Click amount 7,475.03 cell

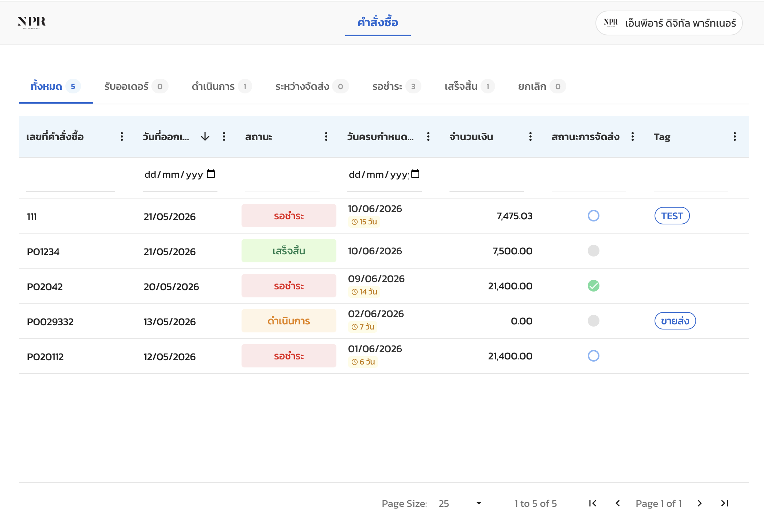(x=514, y=216)
